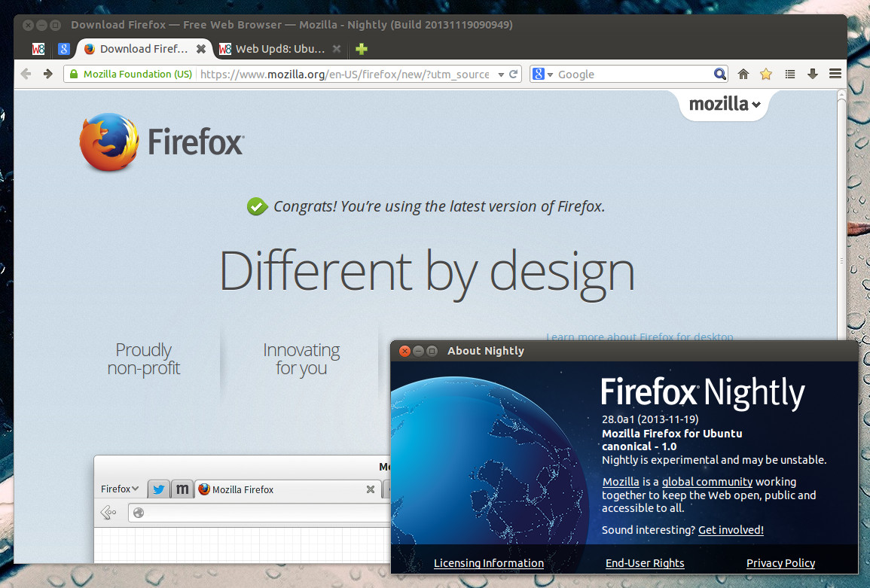Open the hamburger menu button
Image resolution: width=870 pixels, height=588 pixels.
pos(835,74)
